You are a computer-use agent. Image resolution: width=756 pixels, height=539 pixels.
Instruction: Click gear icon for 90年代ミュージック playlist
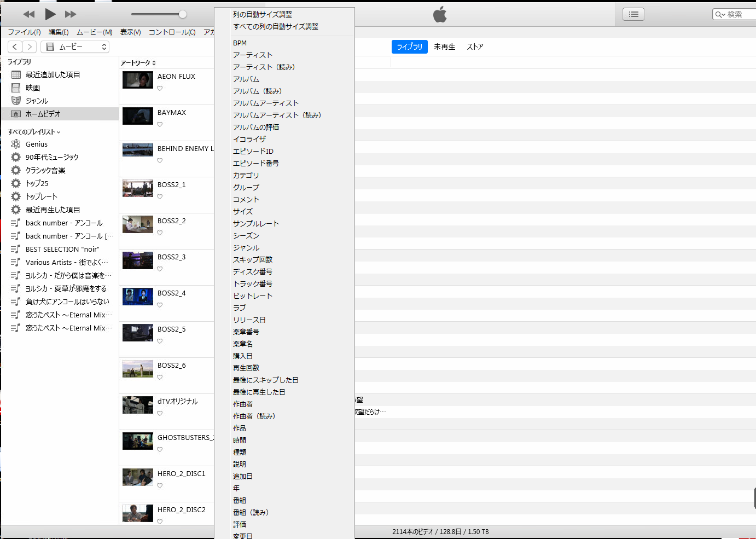pos(16,157)
